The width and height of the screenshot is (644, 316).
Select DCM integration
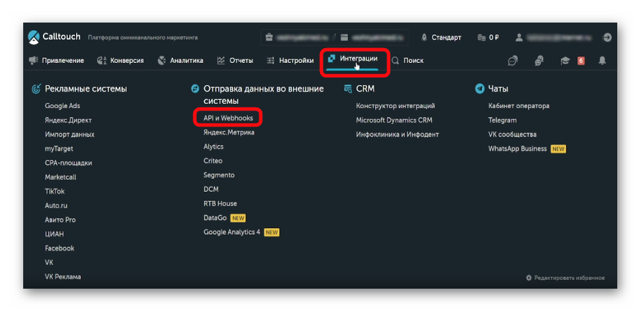[211, 189]
